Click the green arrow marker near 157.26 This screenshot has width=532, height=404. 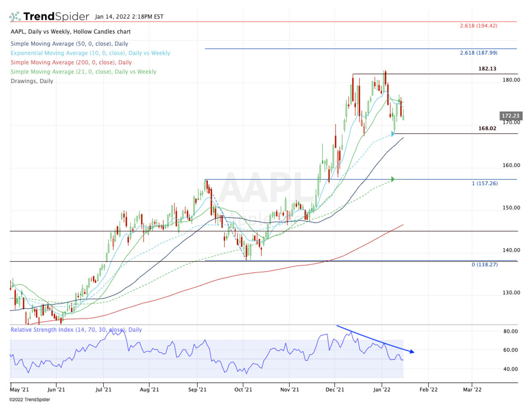click(x=393, y=179)
